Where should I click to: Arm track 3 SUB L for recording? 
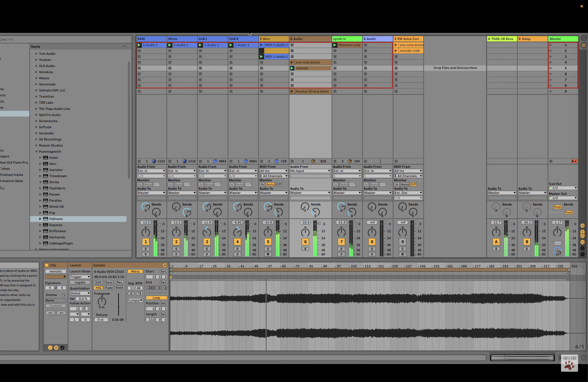point(207,254)
